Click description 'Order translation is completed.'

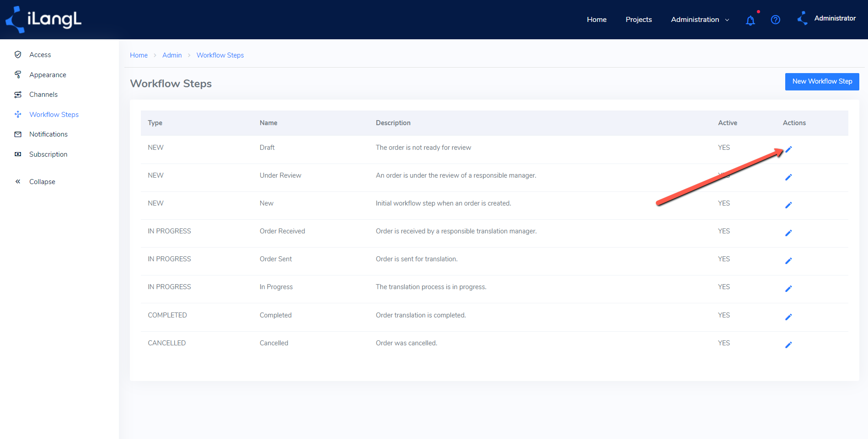(421, 315)
